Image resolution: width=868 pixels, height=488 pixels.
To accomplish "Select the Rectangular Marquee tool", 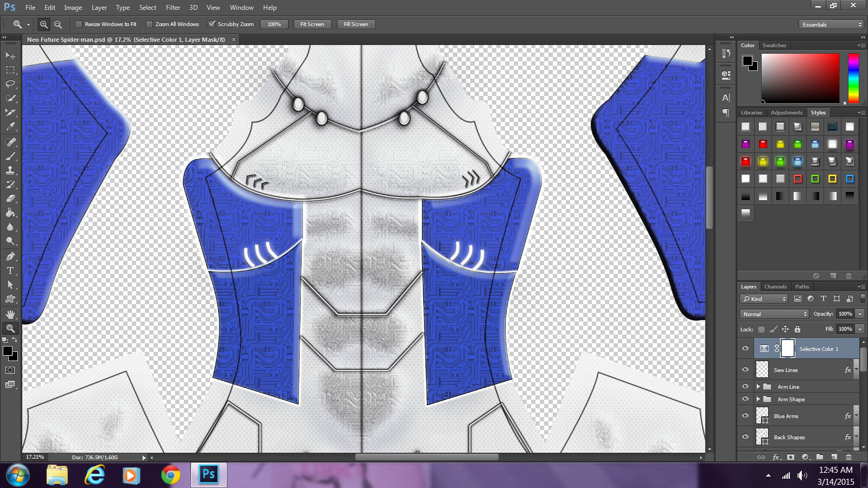I will 10,70.
